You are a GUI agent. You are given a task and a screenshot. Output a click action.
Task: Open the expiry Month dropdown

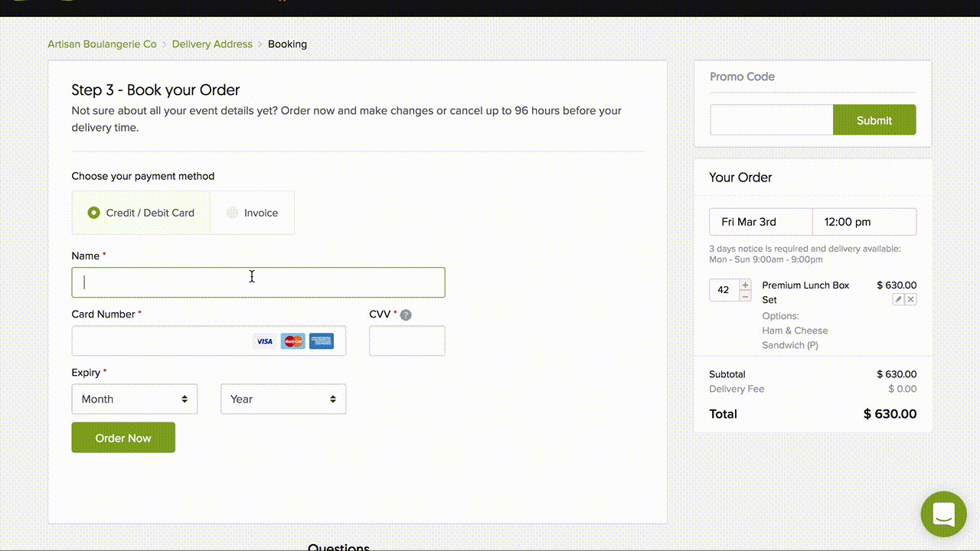point(135,399)
